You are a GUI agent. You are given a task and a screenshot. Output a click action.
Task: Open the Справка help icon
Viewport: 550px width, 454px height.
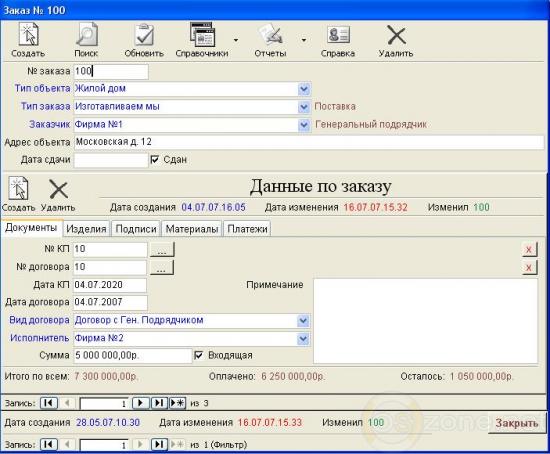[338, 35]
